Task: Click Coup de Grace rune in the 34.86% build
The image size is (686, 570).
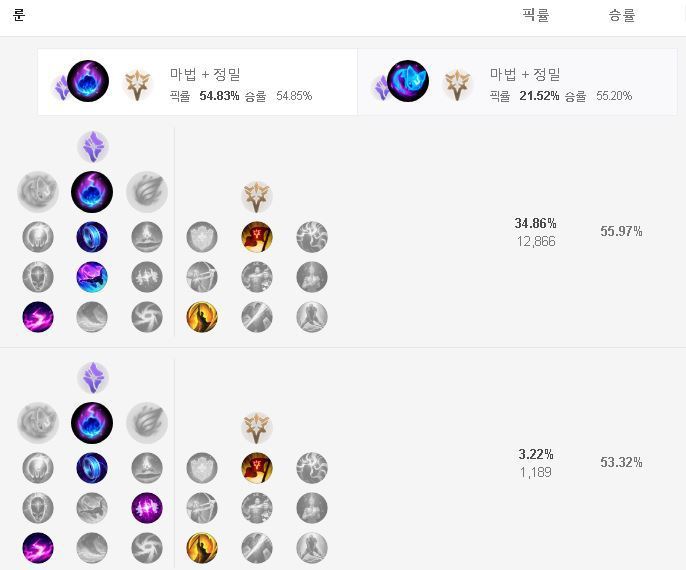Action: pyautogui.click(x=202, y=317)
